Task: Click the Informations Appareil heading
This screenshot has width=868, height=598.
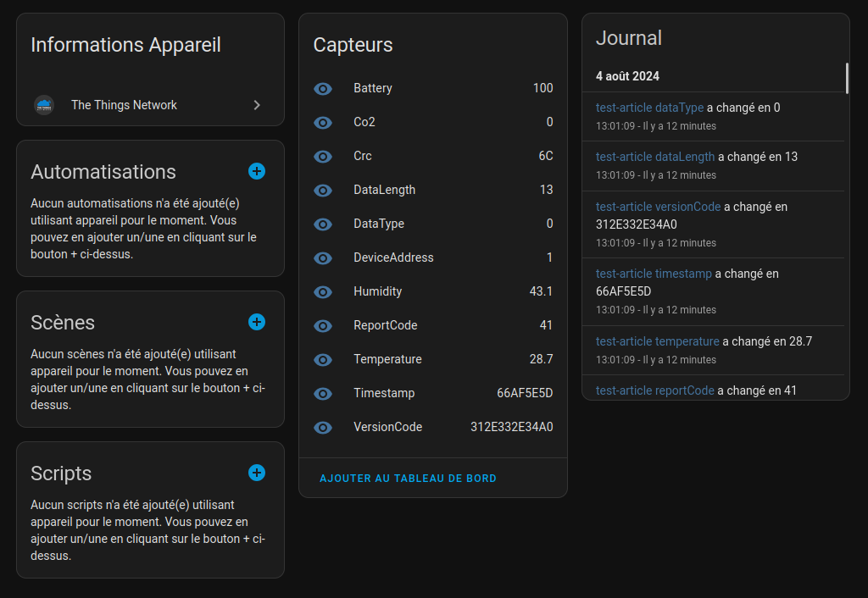Action: [x=125, y=45]
